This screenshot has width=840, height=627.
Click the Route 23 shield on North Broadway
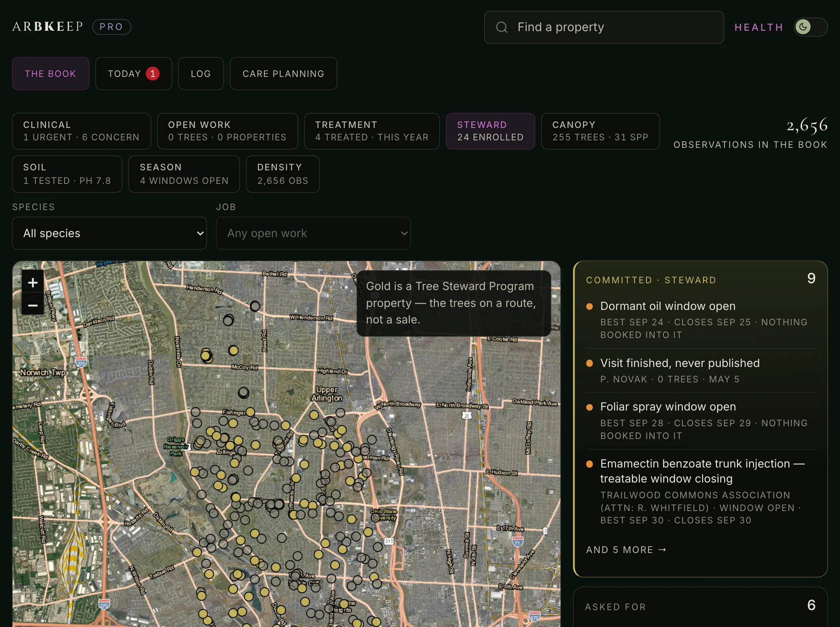[466, 416]
